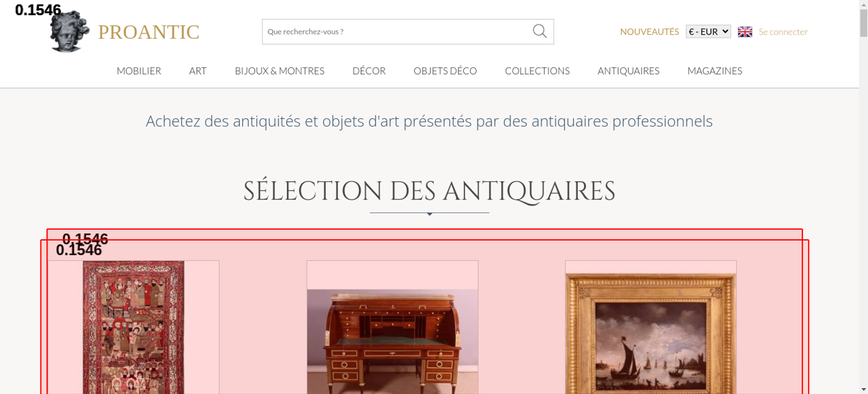Open the red Persian rug thumbnail
The width and height of the screenshot is (868, 394).
134,327
